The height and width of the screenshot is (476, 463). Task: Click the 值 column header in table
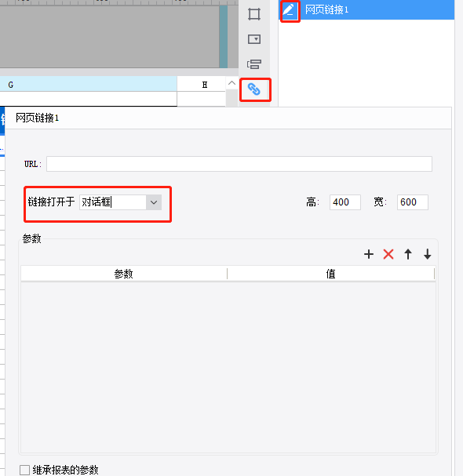pyautogui.click(x=330, y=274)
